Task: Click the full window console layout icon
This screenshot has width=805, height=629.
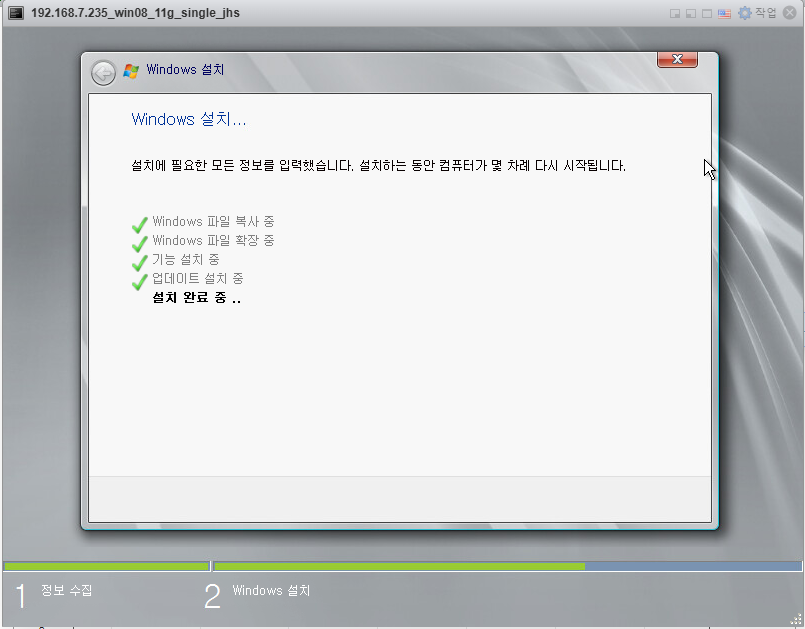Action: pos(707,13)
